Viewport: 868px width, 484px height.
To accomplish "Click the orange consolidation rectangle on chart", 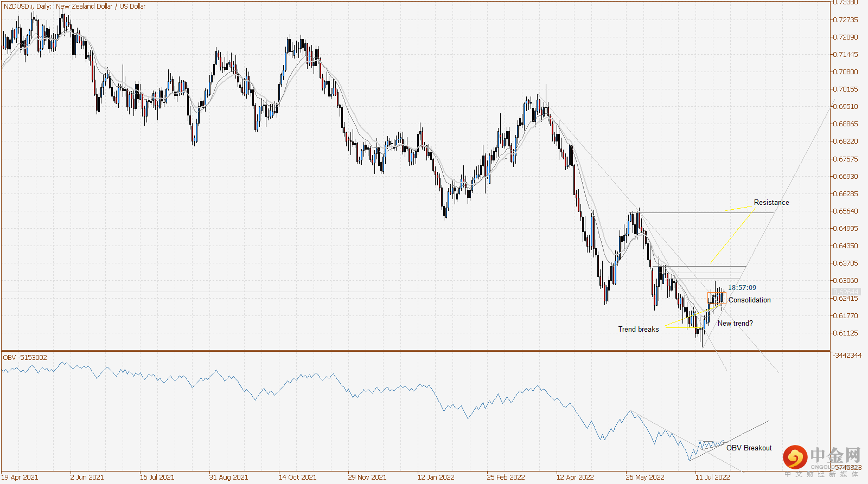I will pos(717,298).
